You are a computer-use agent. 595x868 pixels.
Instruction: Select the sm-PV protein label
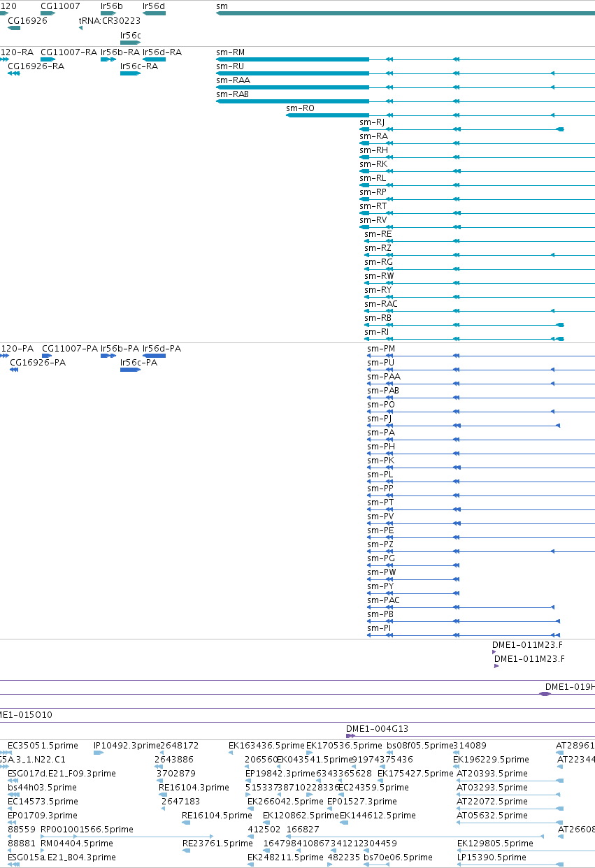380,516
